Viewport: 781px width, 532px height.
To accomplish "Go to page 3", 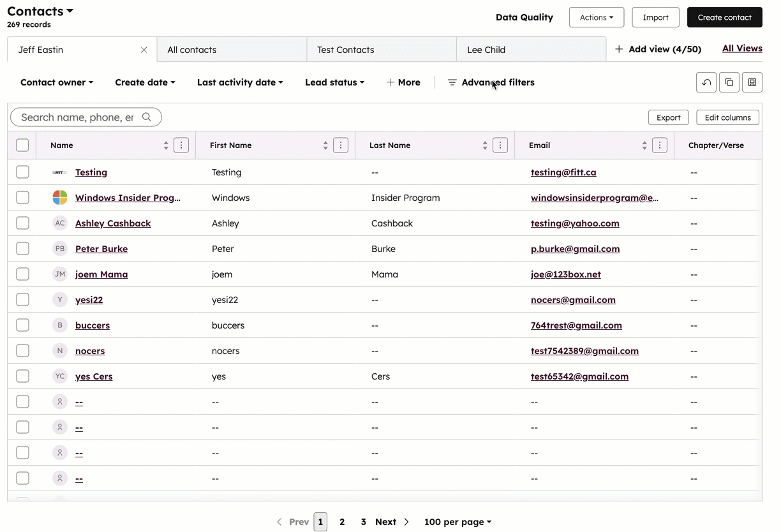I will click(364, 522).
